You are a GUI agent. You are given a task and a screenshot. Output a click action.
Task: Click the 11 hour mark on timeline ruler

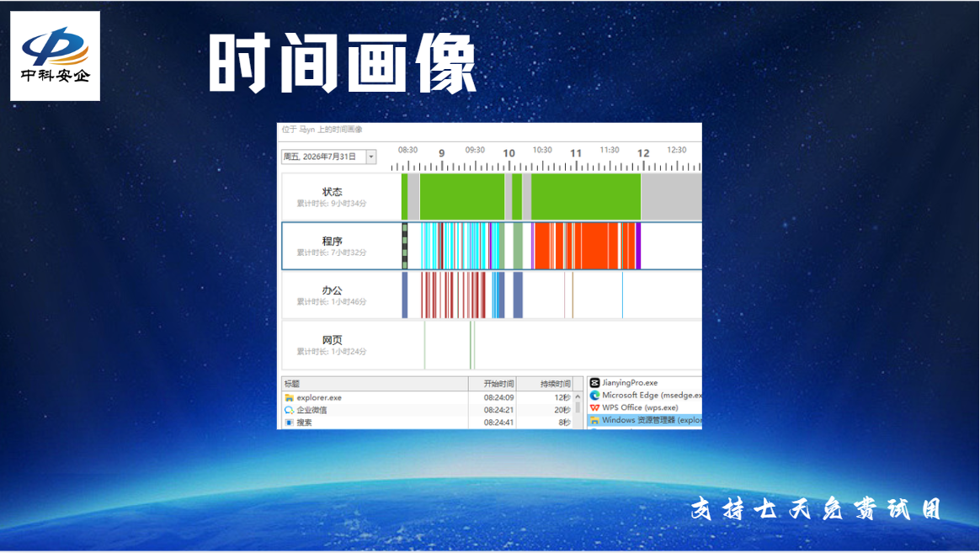[576, 153]
